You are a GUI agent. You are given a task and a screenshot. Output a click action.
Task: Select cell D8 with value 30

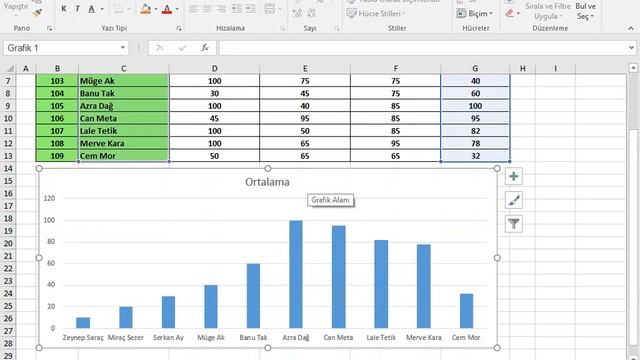coord(214,93)
